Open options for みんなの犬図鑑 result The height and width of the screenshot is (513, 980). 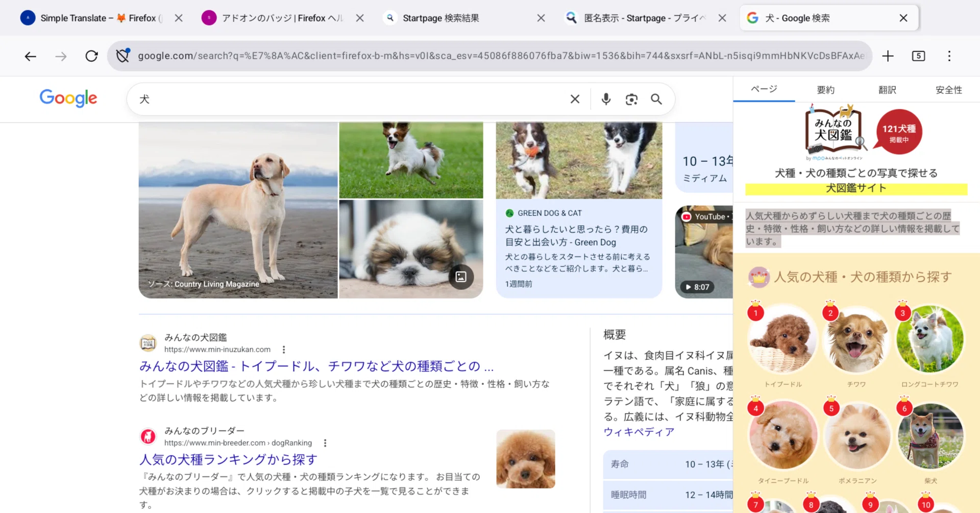[284, 350]
